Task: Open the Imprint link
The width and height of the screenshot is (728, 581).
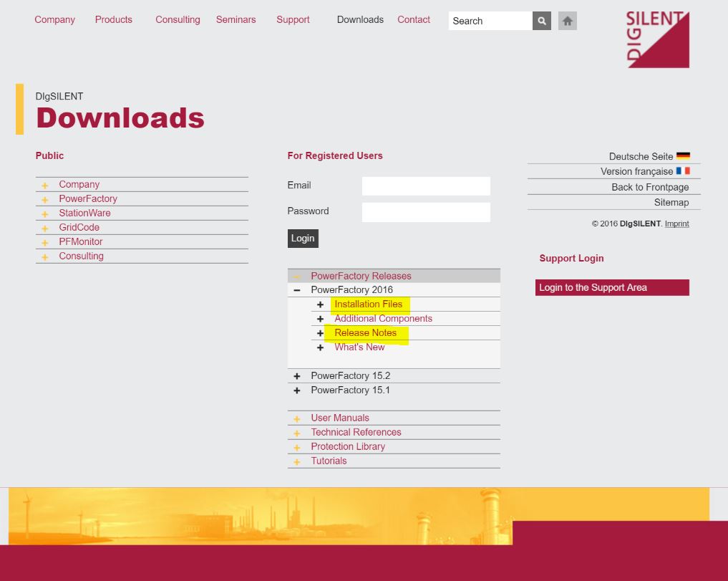Action: click(x=676, y=224)
